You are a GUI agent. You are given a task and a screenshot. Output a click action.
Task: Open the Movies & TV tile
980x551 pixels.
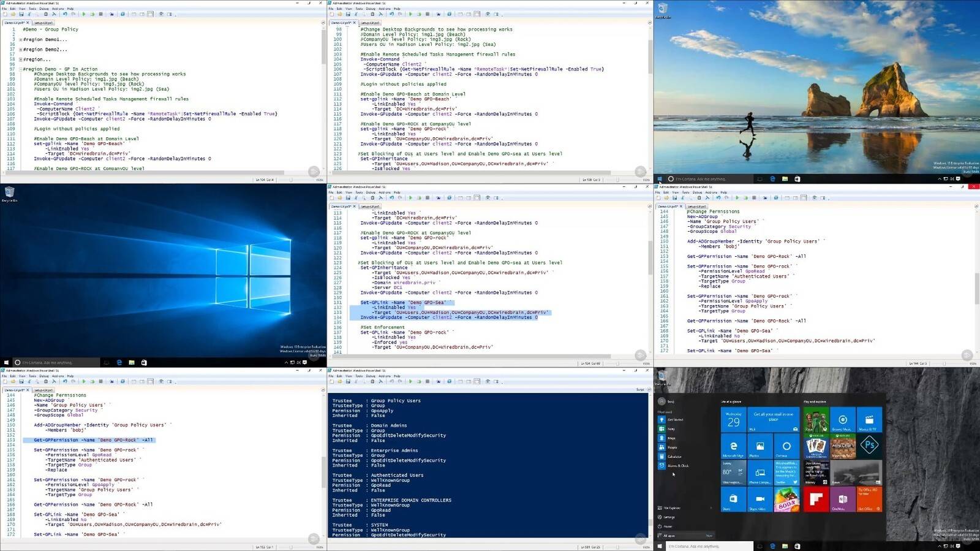pos(869,420)
